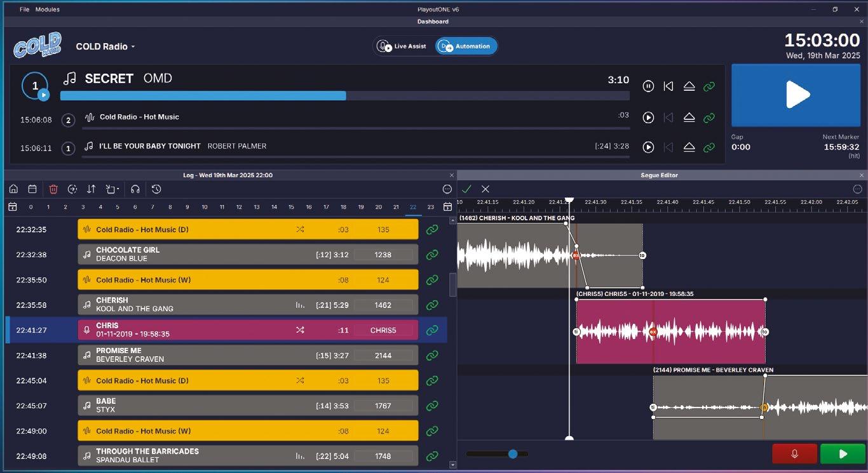The width and height of the screenshot is (868, 473).
Task: Switch to Live Assist mode
Action: pyautogui.click(x=402, y=46)
